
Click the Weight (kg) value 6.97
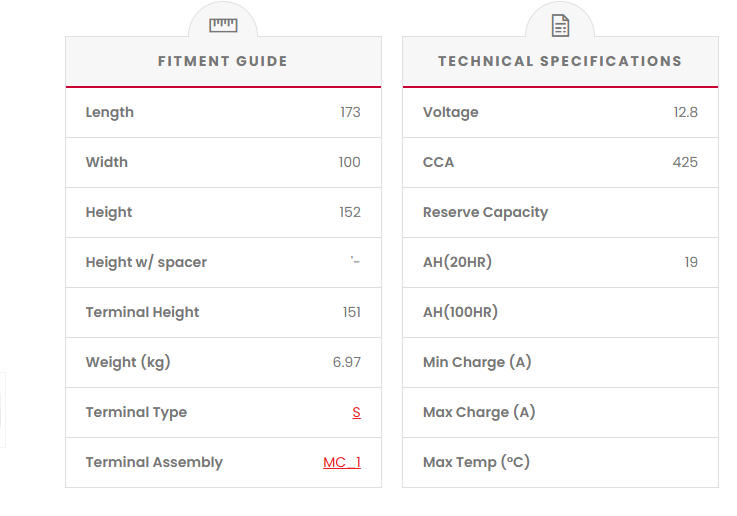347,362
